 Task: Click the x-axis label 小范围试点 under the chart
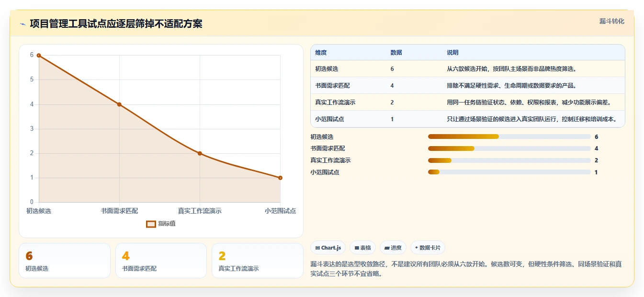click(280, 211)
